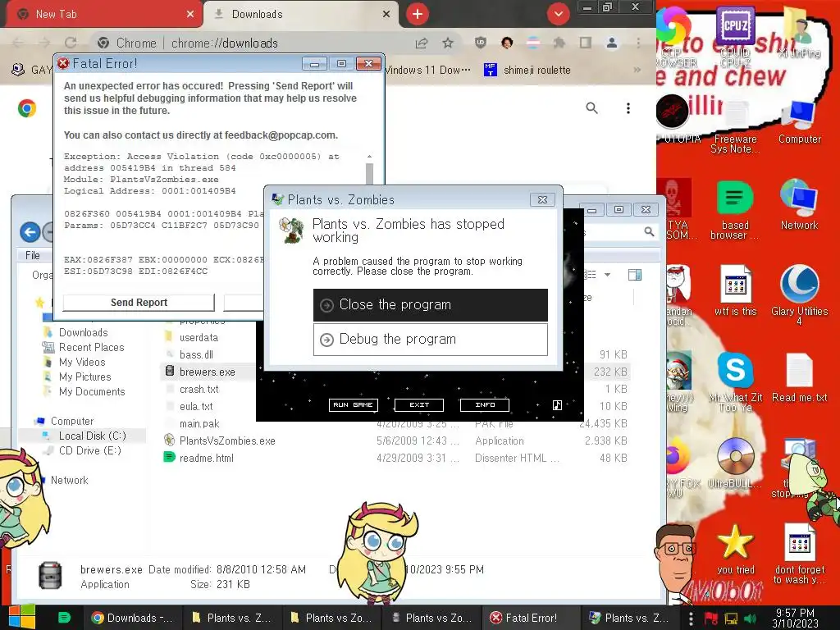840x630 pixels.
Task: Choose Close the program
Action: (430, 305)
